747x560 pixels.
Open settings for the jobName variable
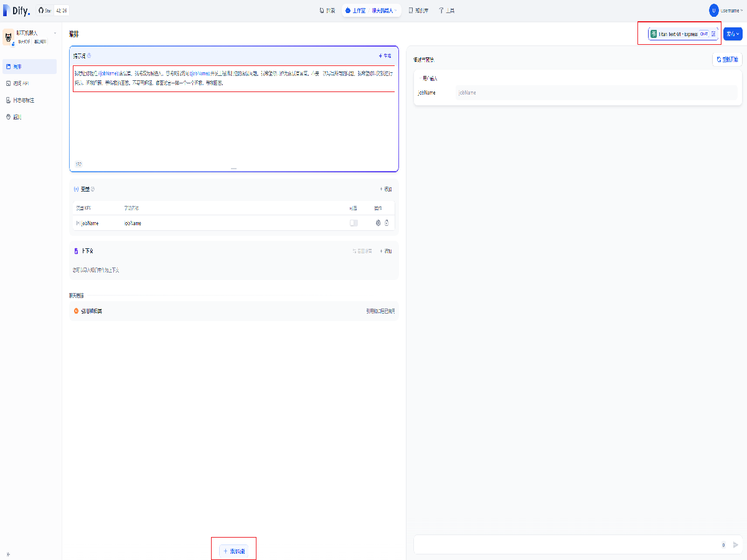[x=378, y=223]
